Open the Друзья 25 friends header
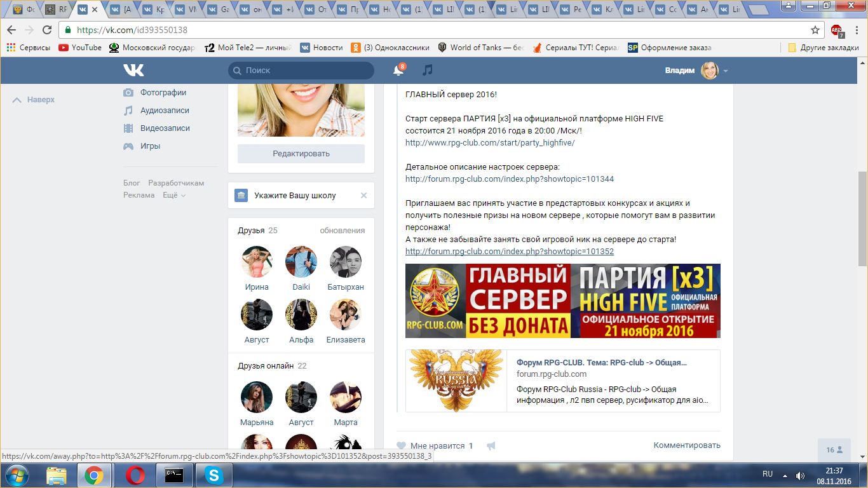 257,231
